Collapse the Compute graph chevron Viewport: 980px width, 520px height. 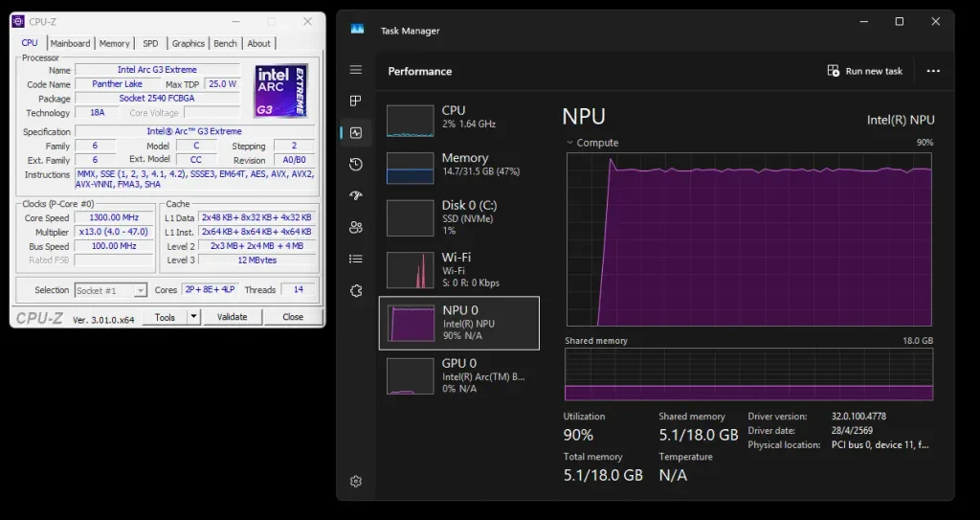[569, 143]
